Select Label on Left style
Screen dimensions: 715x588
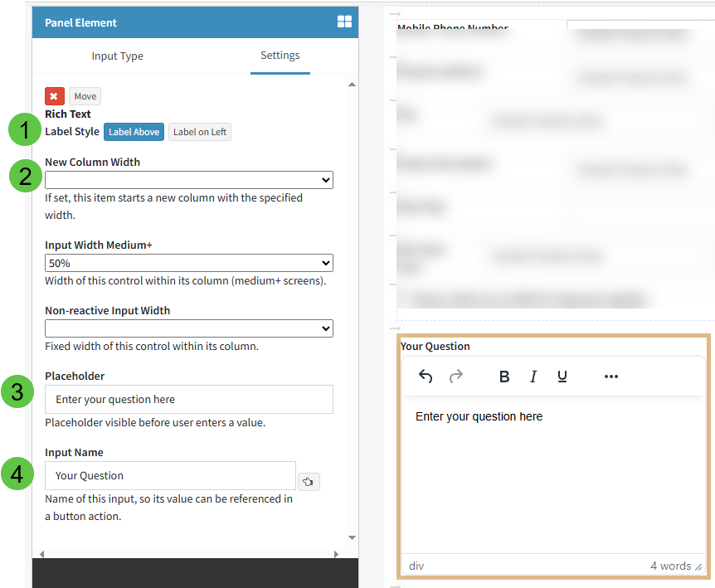tap(200, 132)
